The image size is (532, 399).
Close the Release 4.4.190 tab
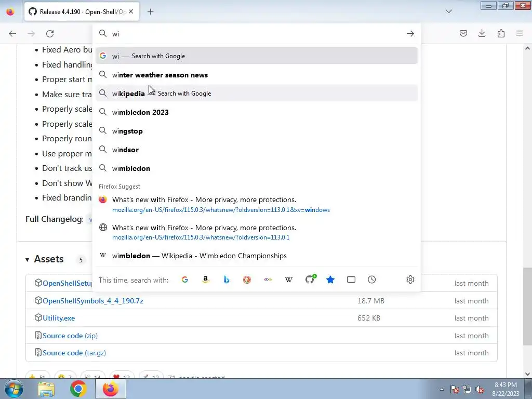(x=131, y=11)
